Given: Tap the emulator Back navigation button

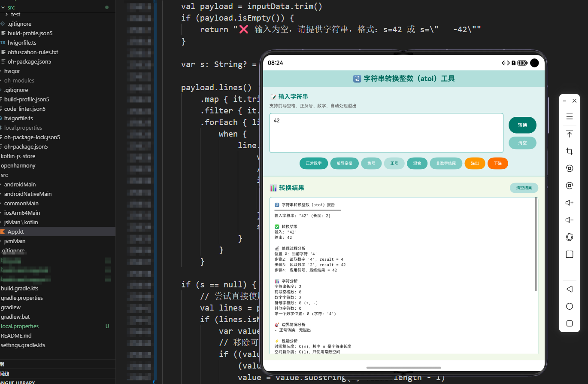Looking at the screenshot, I should 570,289.
